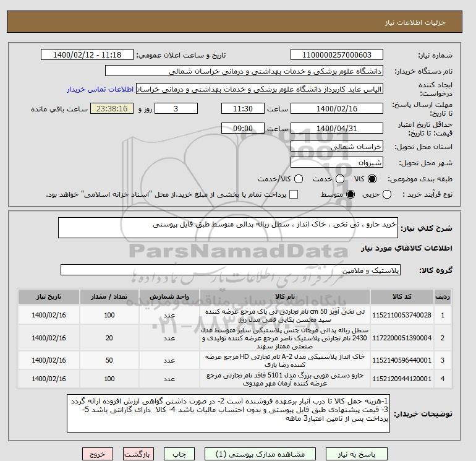
Task: Click the remaining time counter 23:38:16
Action: coord(112,108)
